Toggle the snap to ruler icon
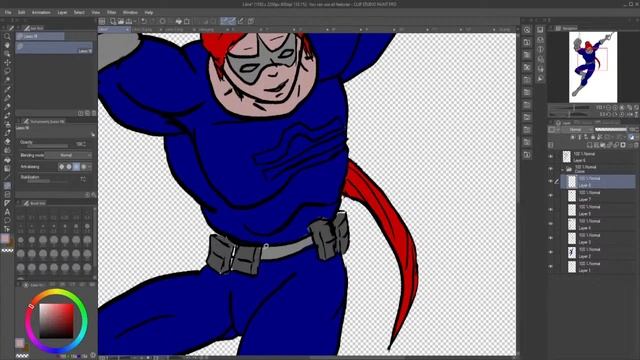The image size is (640, 360). pos(224,21)
